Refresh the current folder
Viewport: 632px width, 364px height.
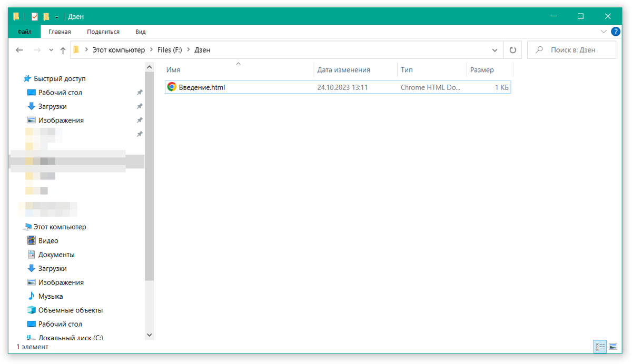[x=512, y=50]
